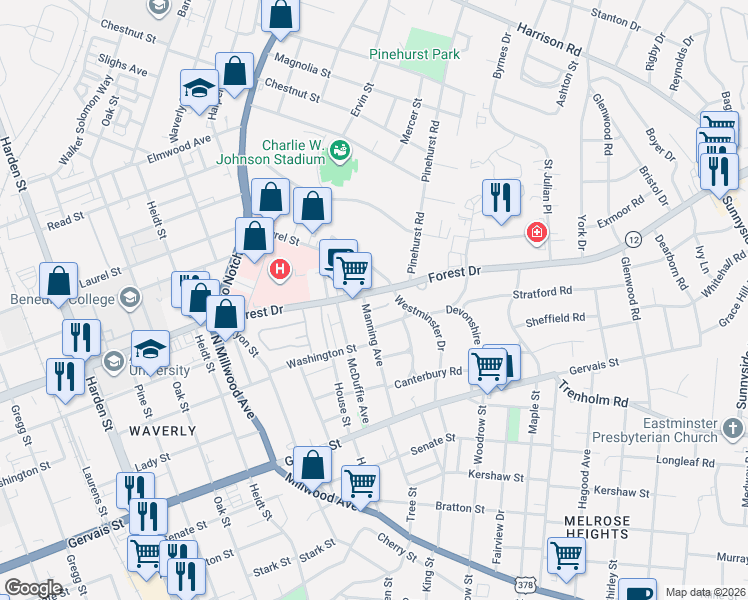Select the Elmwood Ave label

tap(179, 149)
